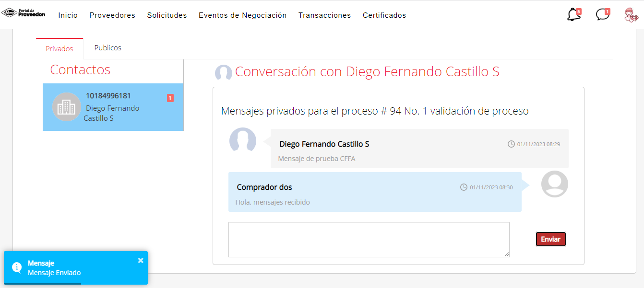Click the user profile avatar icon
The width and height of the screenshot is (644, 288).
(632, 15)
